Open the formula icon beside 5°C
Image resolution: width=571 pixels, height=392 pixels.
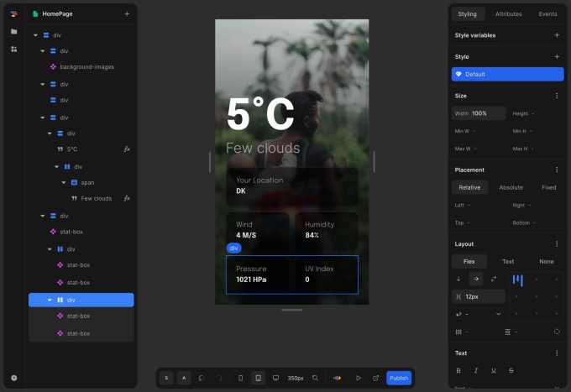tap(127, 149)
